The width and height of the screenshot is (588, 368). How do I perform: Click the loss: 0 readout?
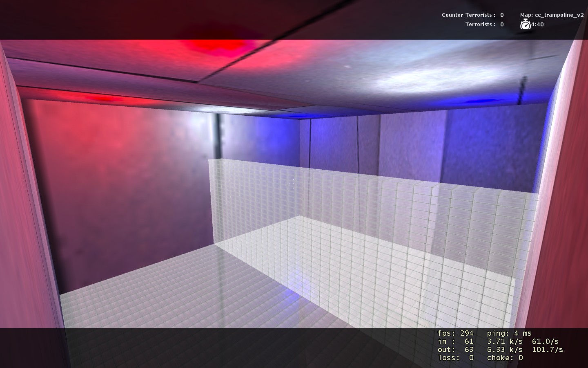[455, 358]
